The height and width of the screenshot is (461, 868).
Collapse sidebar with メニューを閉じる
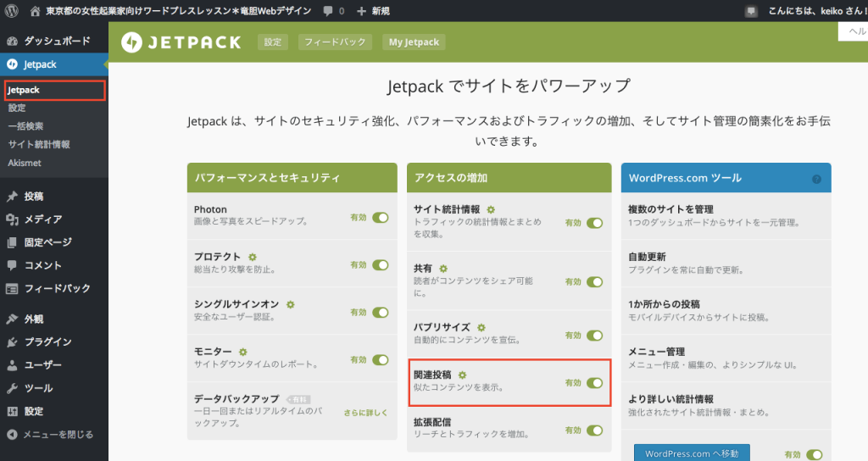pos(54,435)
